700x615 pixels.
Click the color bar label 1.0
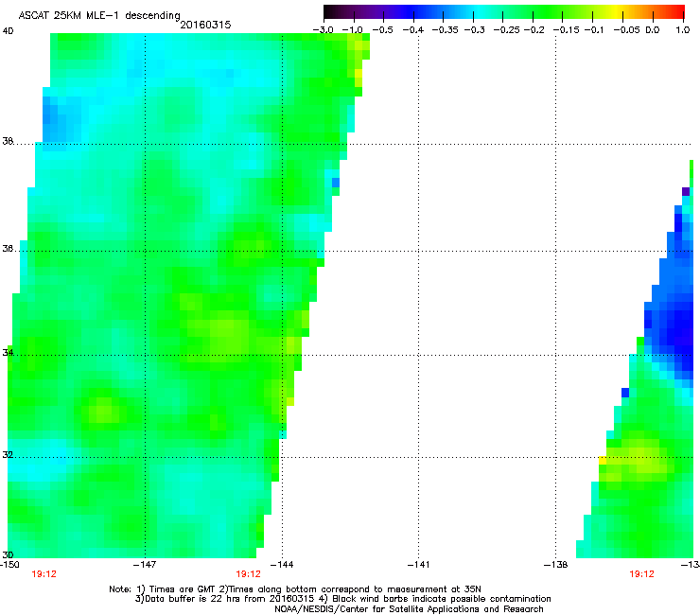pos(683,30)
